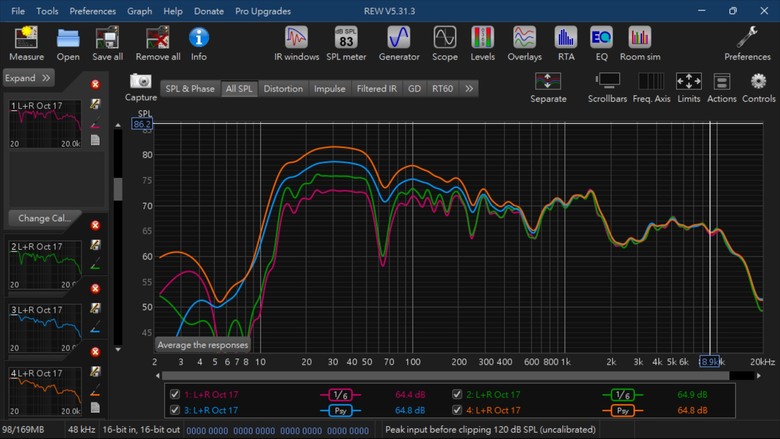Image resolution: width=780 pixels, height=439 pixels.
Task: Change trace colour of measurement 3
Action: (95, 327)
